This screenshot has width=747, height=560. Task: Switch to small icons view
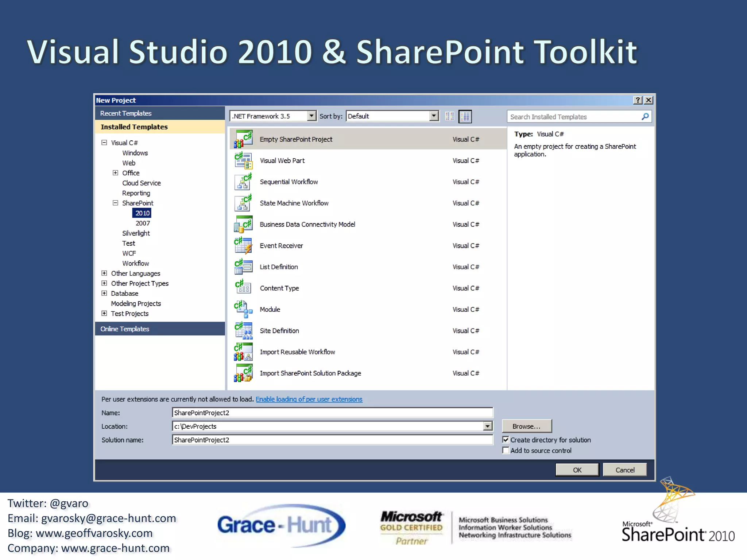point(450,116)
